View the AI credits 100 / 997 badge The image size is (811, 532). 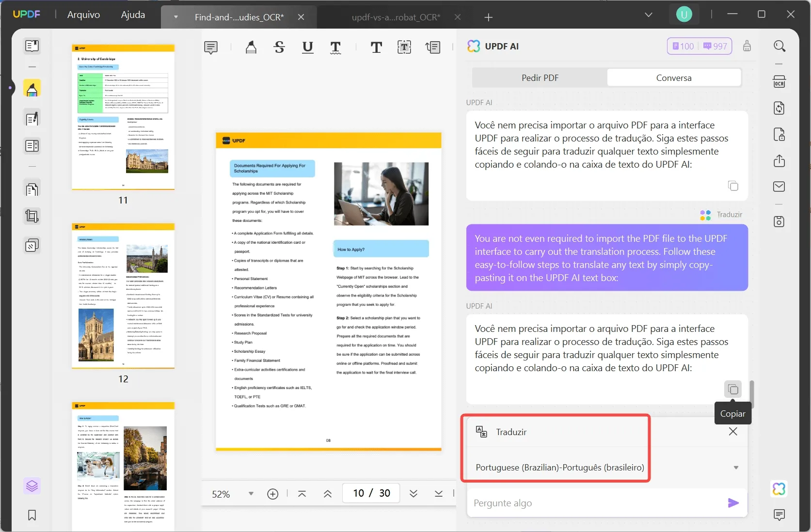coord(700,46)
